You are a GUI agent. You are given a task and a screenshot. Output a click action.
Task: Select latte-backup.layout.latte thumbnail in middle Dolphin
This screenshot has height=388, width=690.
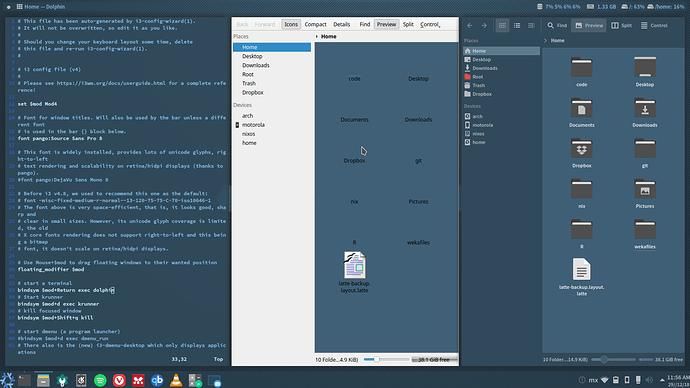coord(354,265)
